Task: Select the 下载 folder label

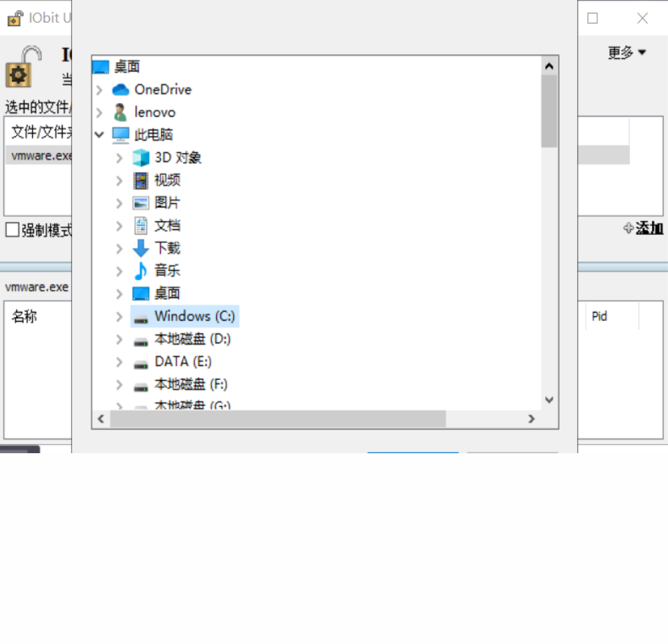Action: click(x=168, y=248)
